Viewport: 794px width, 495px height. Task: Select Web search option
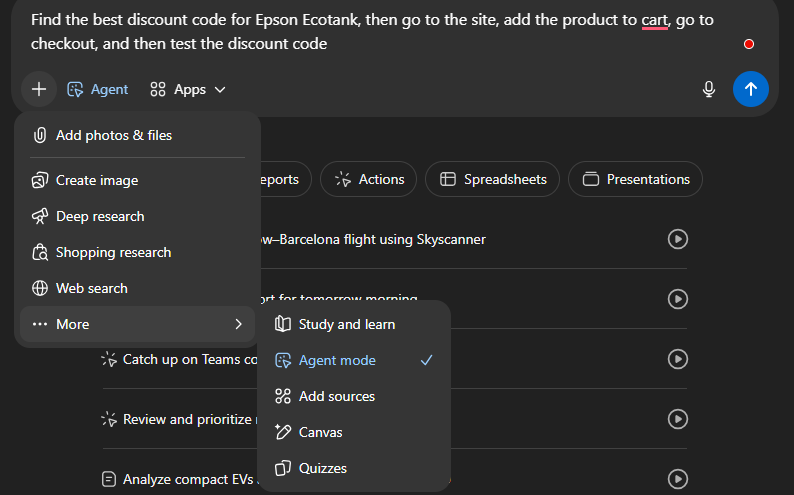pos(137,288)
